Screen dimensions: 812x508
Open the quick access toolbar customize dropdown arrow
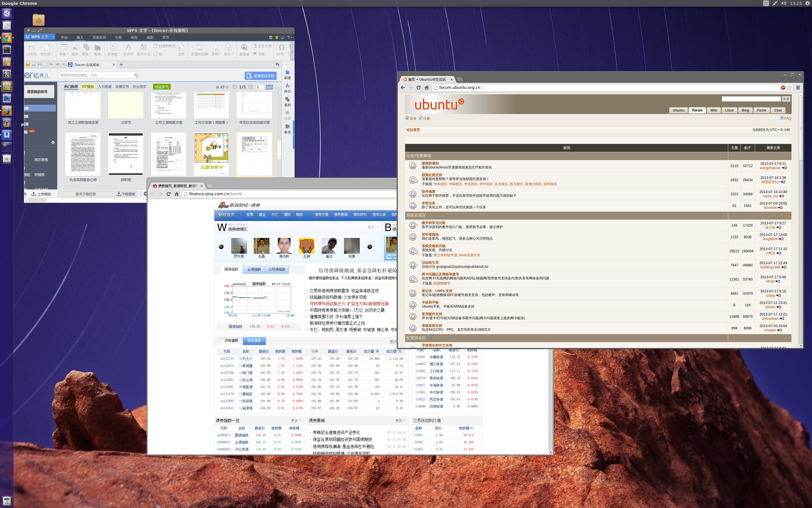point(64,64)
